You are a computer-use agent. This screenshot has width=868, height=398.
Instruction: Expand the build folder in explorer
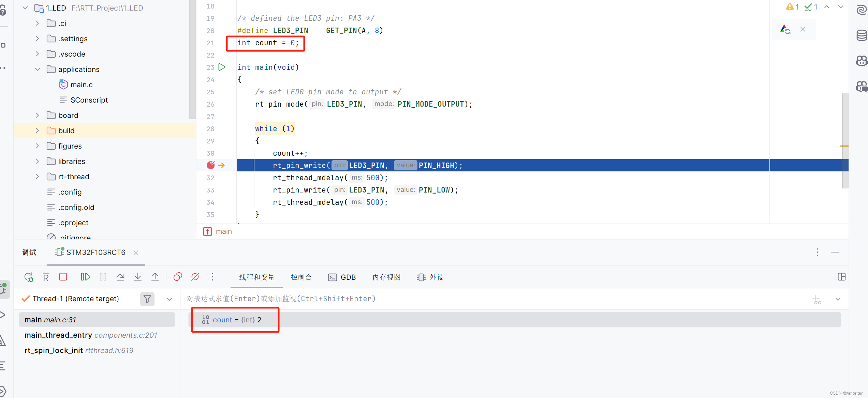(x=36, y=130)
